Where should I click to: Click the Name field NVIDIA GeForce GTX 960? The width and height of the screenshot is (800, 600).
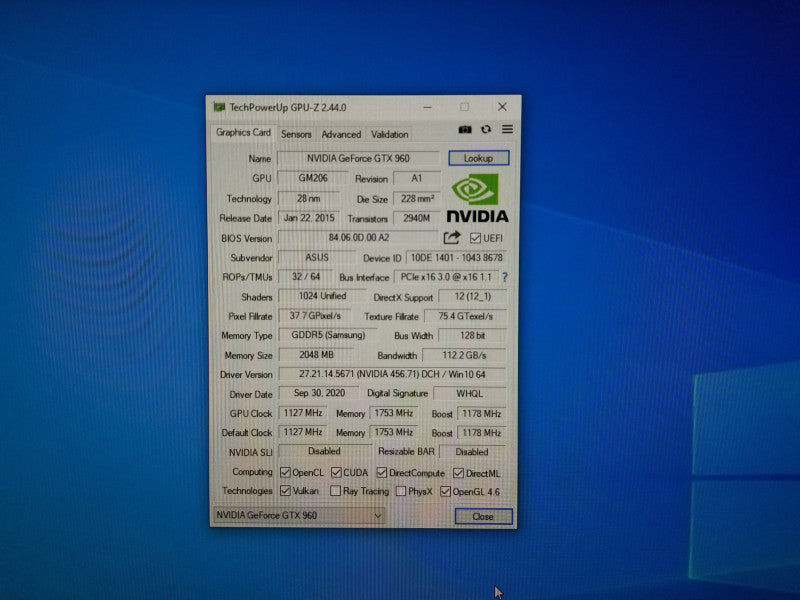[x=358, y=158]
